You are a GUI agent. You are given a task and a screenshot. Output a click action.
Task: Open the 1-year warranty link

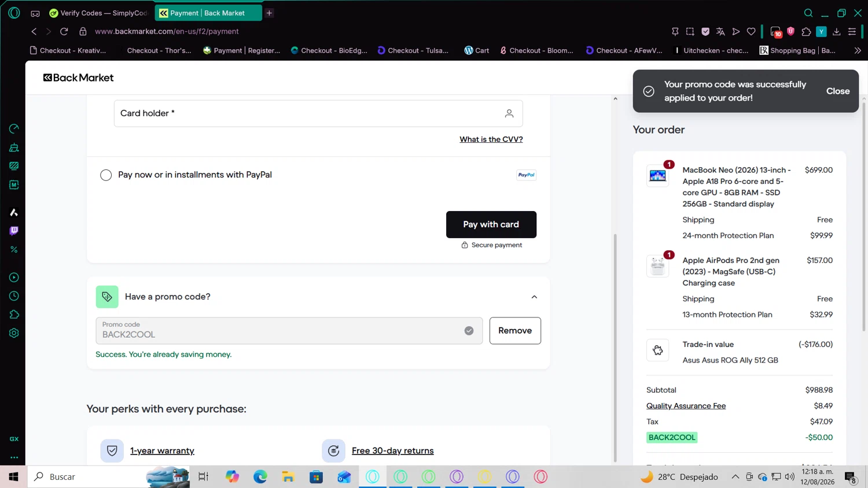(162, 450)
